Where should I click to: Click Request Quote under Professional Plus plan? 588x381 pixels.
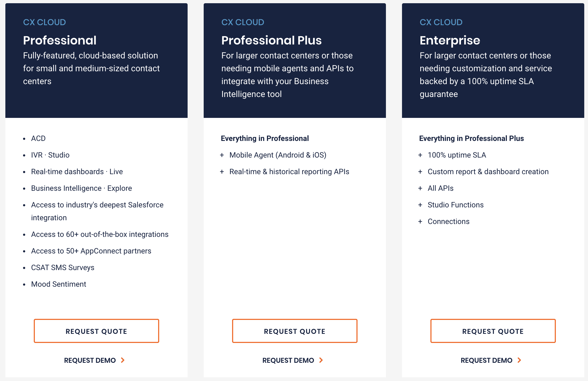point(295,331)
